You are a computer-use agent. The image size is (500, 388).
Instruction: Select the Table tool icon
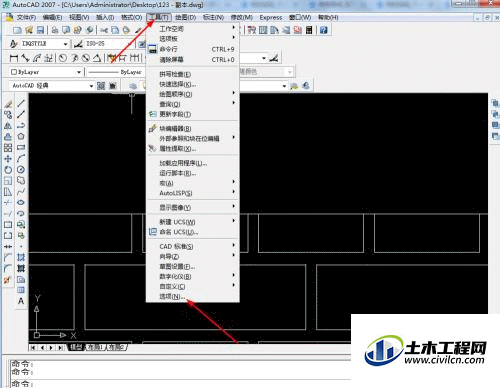(x=21, y=290)
